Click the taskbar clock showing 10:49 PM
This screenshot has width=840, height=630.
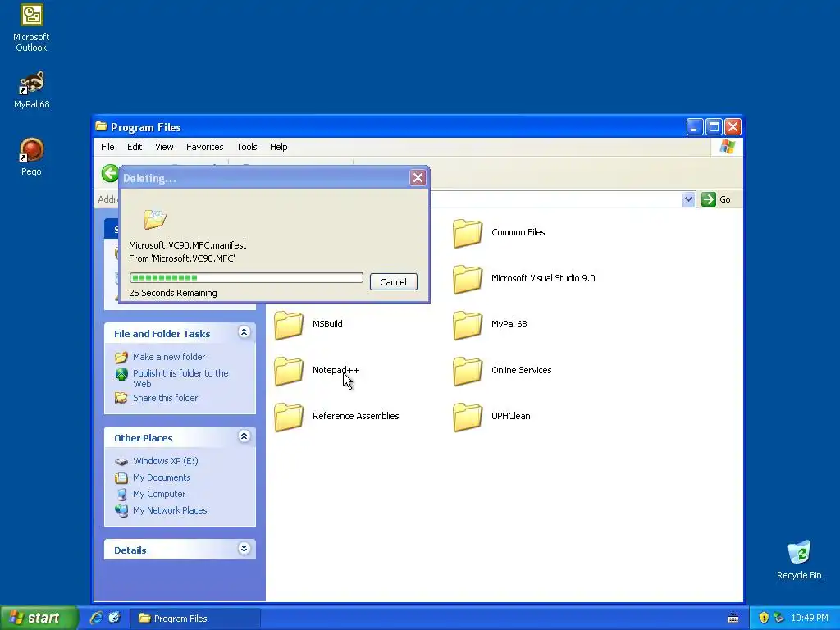point(810,619)
